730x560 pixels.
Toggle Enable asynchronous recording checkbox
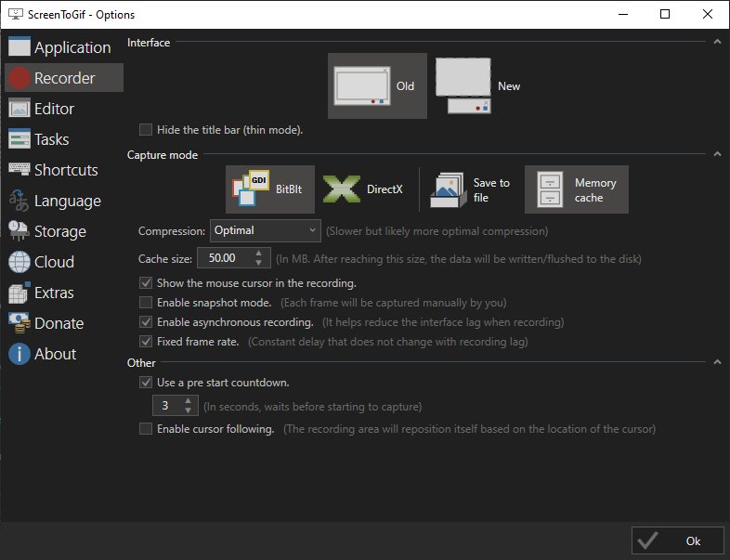pos(146,321)
